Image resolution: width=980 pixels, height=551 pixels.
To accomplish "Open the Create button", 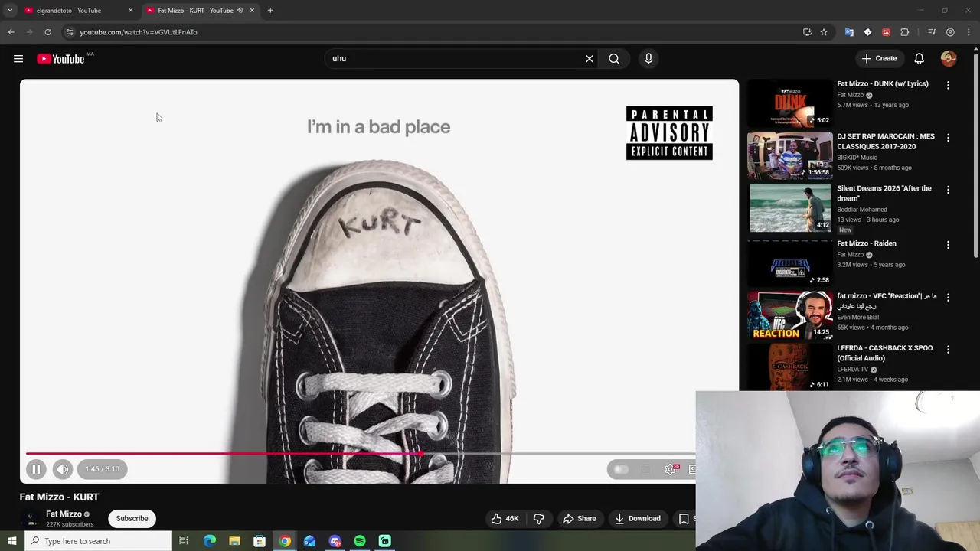I will [x=879, y=58].
